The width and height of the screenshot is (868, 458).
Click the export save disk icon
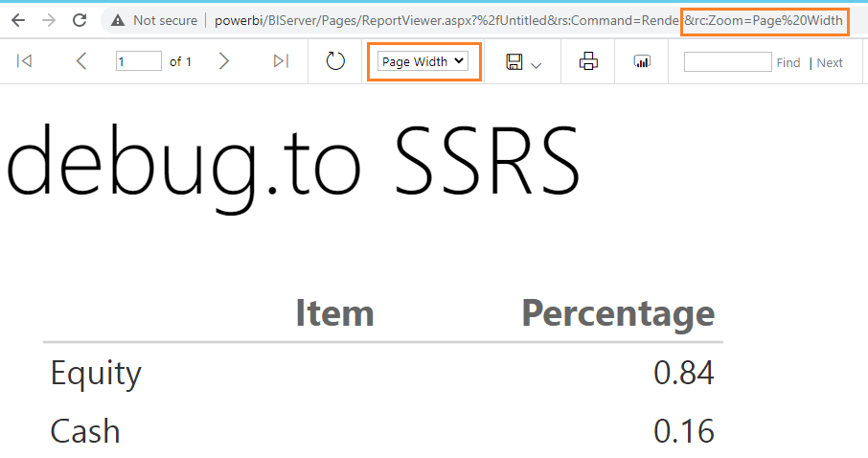514,61
